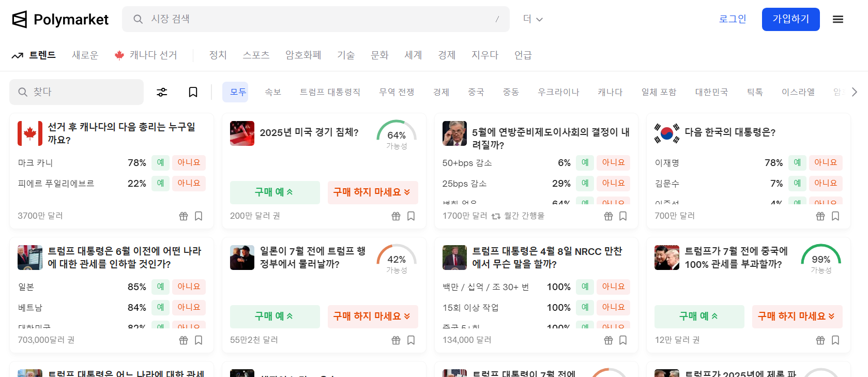Screen dimensions: 868x377
Task: Click the gift icon on Canada prime minister card
Action: click(184, 216)
